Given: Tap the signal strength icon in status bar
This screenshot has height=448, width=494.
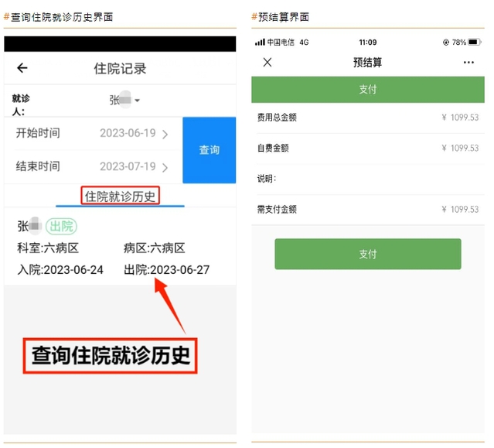Looking at the screenshot, I should [260, 42].
